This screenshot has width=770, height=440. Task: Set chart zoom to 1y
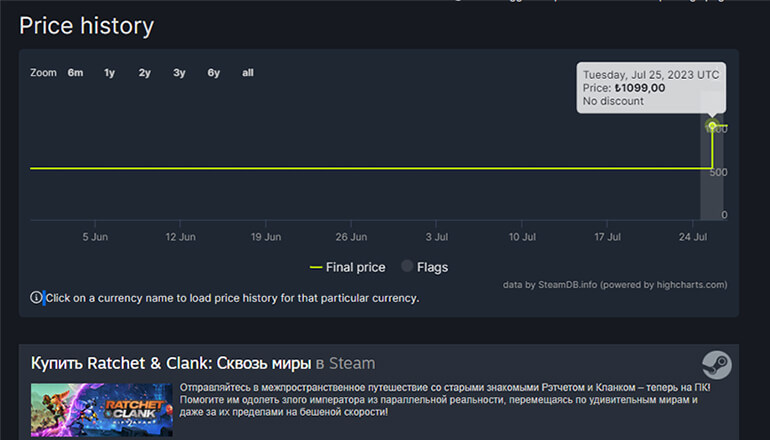click(x=109, y=73)
